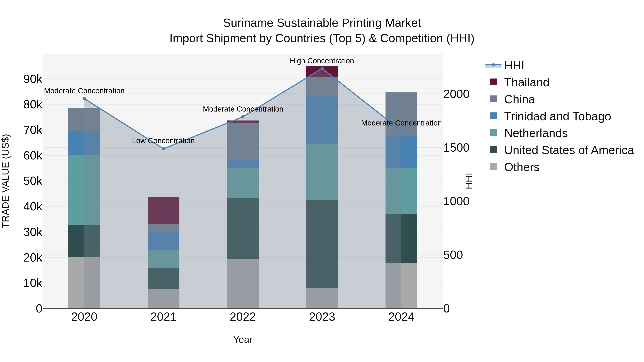644x362 pixels.
Task: Select the 2022 HHI data point
Action: point(243,117)
